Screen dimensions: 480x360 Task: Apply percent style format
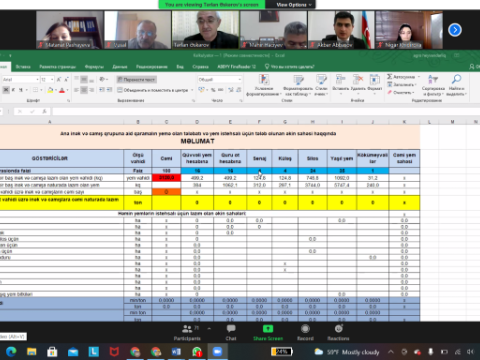[213, 90]
